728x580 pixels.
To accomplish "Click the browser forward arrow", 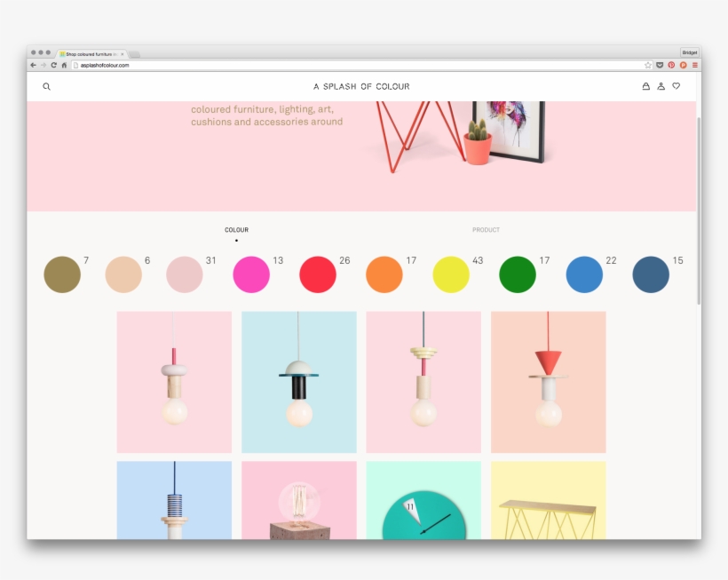I will point(44,65).
